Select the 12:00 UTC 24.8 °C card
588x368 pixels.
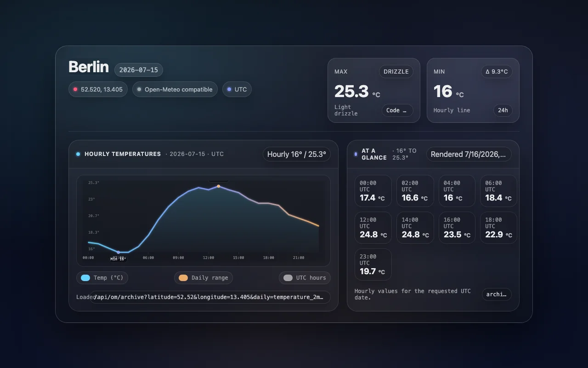[373, 228]
